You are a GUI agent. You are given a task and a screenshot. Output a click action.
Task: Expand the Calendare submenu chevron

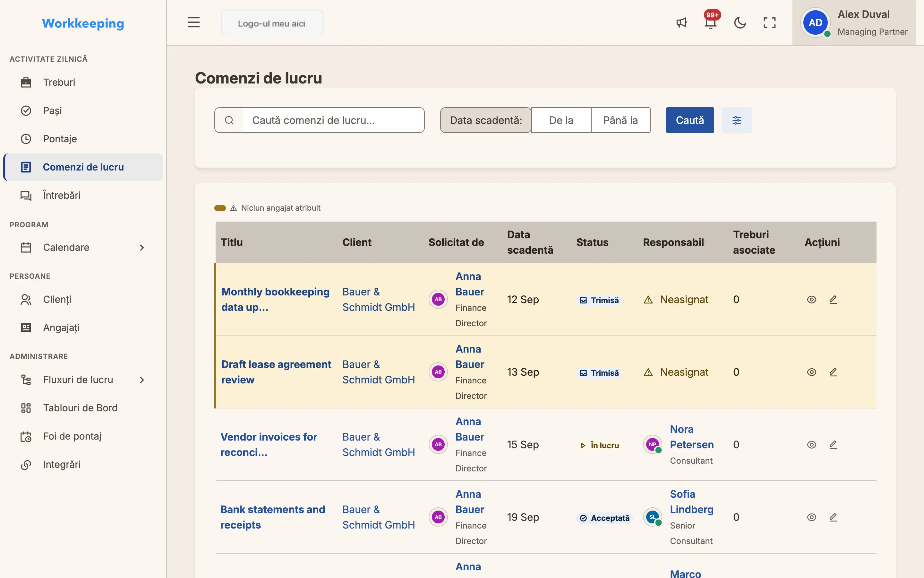(142, 248)
